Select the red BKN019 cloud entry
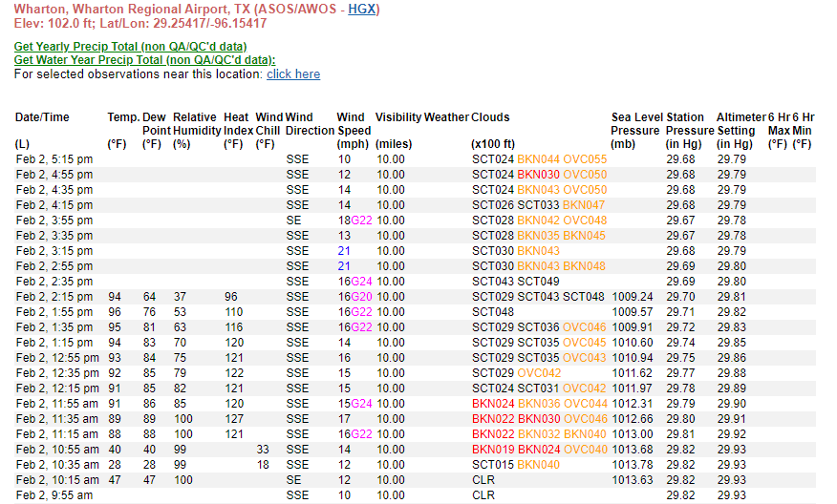Viewport: 837px width, 504px height. pyautogui.click(x=492, y=450)
